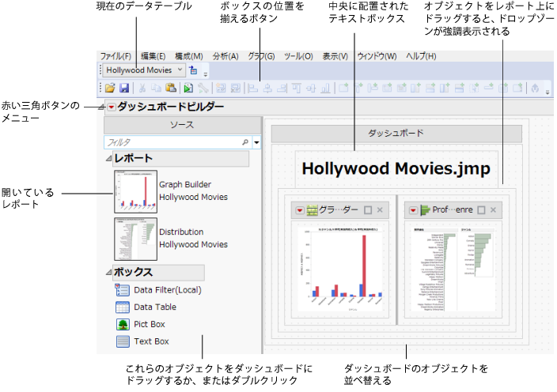Toggle the checkbox on the Prof…enre panel
The height and width of the screenshot is (392, 557).
click(480, 210)
